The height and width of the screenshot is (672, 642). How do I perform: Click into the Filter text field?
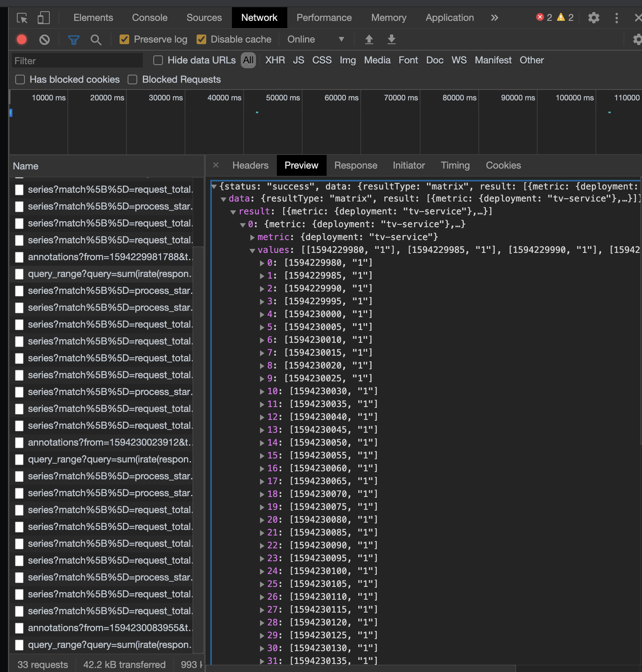[x=77, y=61]
